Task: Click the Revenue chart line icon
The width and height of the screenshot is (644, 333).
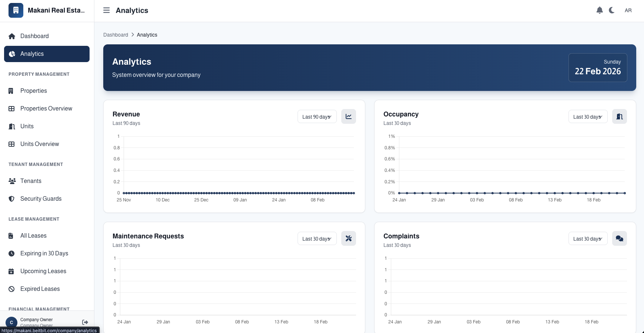Action: (x=349, y=116)
